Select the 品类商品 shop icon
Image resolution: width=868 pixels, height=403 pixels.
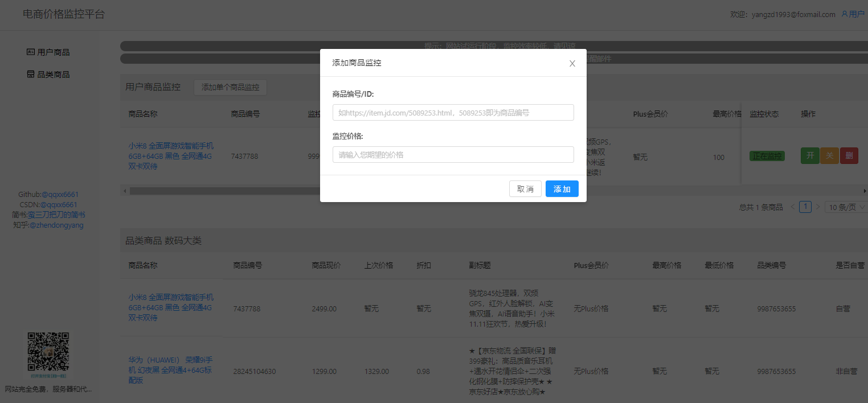[x=31, y=74]
